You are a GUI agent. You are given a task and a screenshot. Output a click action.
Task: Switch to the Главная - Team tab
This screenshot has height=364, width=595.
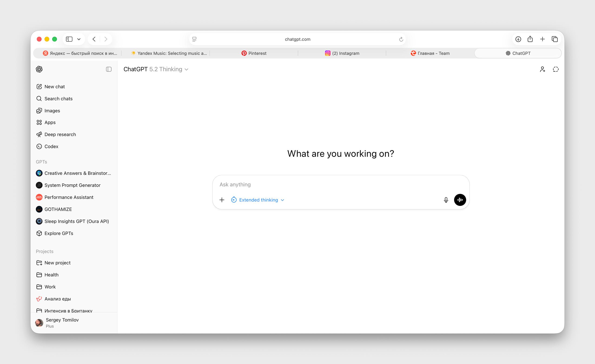pyautogui.click(x=430, y=53)
